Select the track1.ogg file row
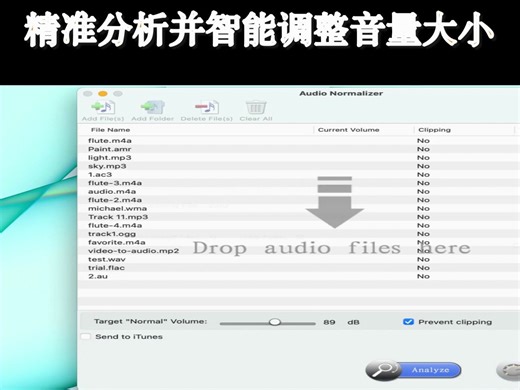The height and width of the screenshot is (390, 520). (x=299, y=234)
